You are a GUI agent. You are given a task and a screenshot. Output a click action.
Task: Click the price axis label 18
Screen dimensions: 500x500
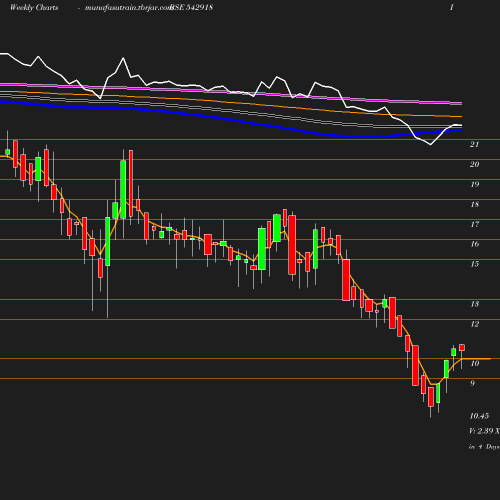coord(475,204)
